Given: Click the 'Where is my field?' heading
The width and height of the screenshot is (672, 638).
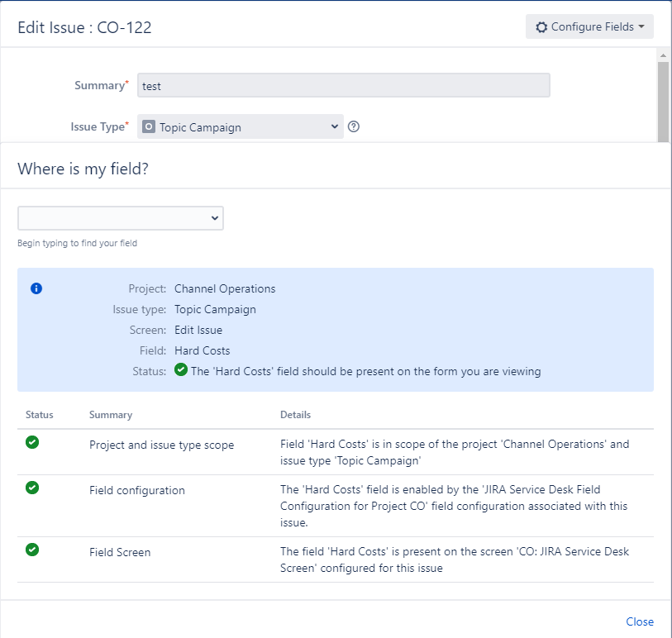Looking at the screenshot, I should pyautogui.click(x=83, y=169).
